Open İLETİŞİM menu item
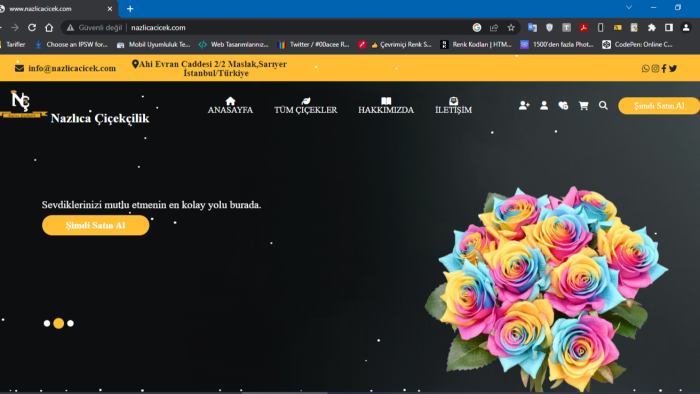This screenshot has height=394, width=700. tap(454, 106)
